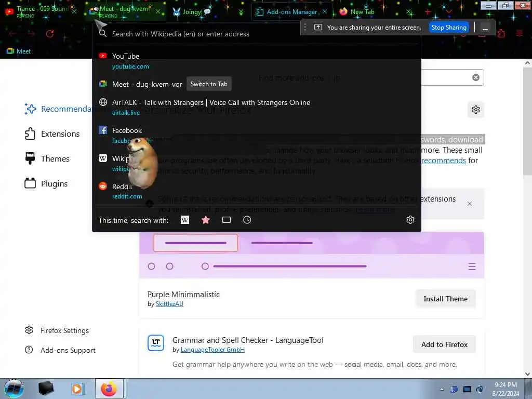The image size is (532, 399).
Task: Go back with the back arrow
Action: tap(12, 34)
